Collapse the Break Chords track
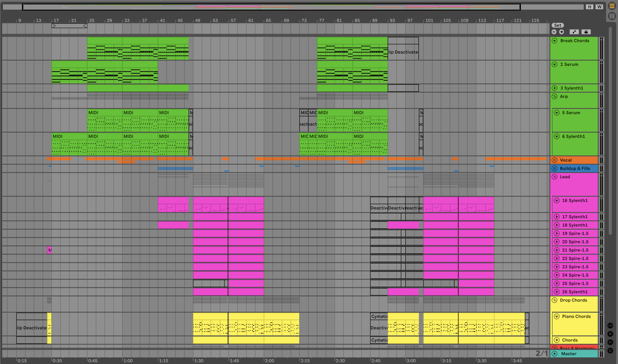618x364 pixels. 554,41
